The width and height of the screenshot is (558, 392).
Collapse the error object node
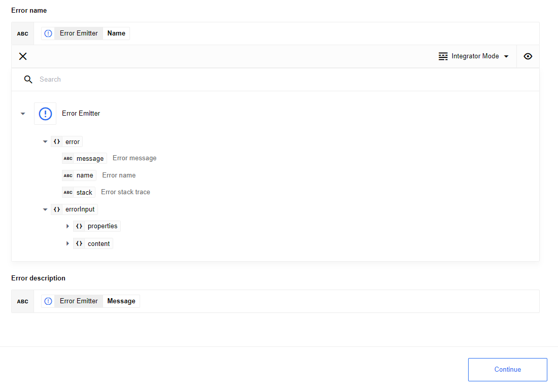click(45, 141)
